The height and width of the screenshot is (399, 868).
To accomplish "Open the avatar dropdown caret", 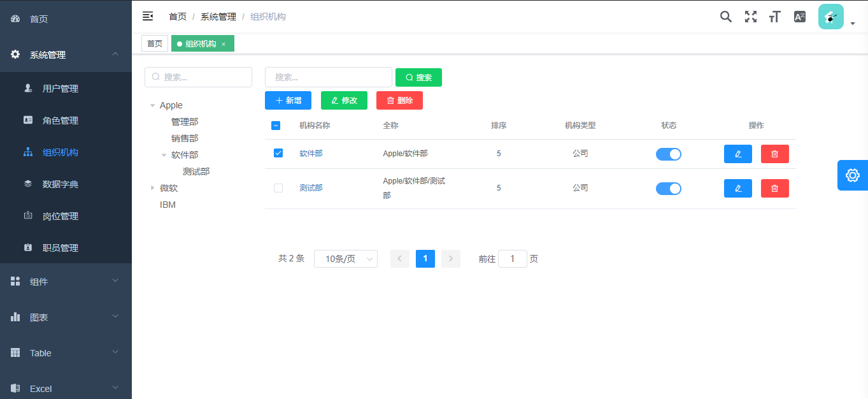I will tap(853, 24).
